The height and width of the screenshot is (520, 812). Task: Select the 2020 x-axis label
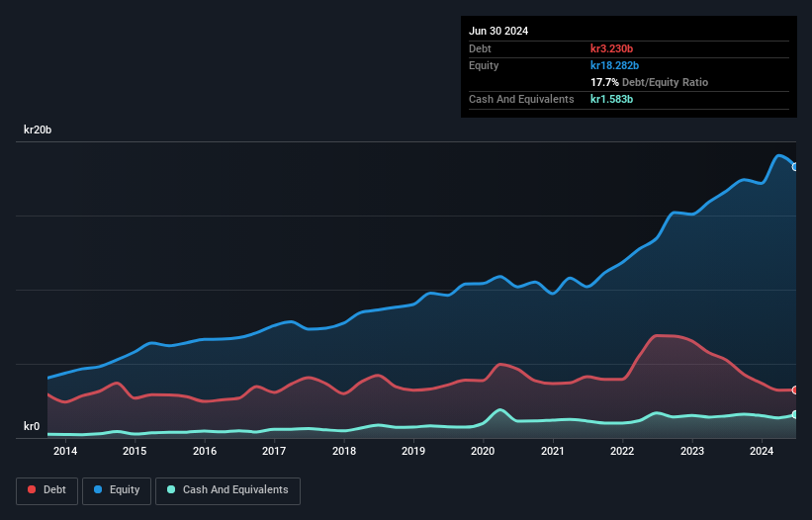[483, 451]
